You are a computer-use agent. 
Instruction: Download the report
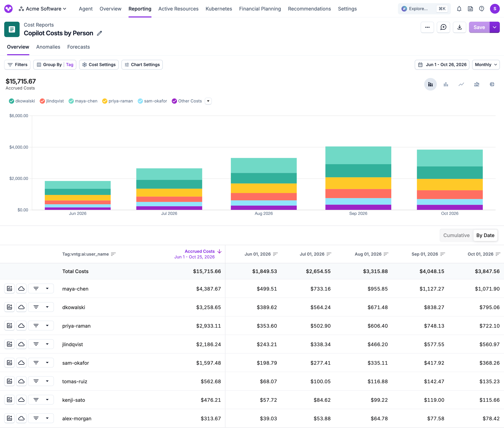459,27
